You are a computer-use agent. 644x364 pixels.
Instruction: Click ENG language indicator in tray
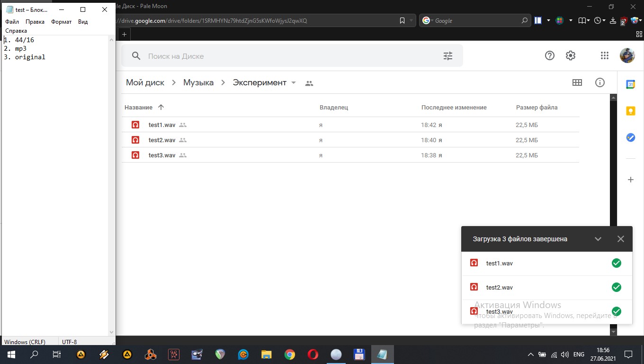tap(579, 355)
